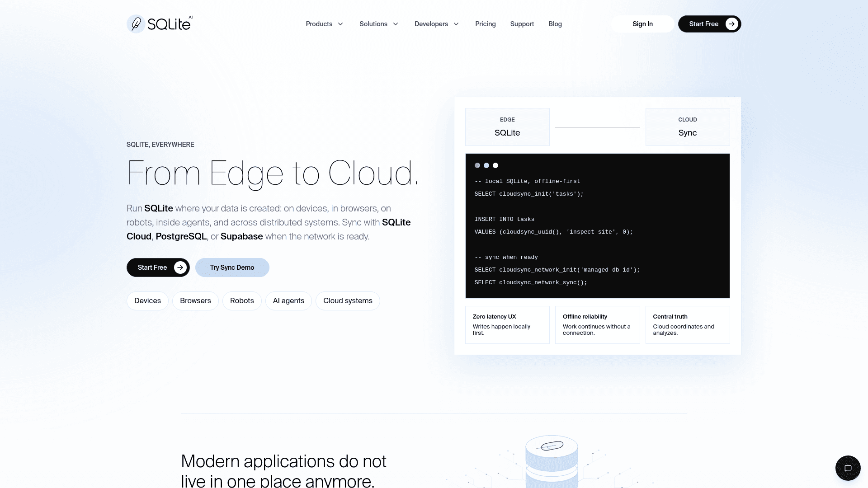
Task: Click the CLOUD Sync card
Action: pos(688,127)
